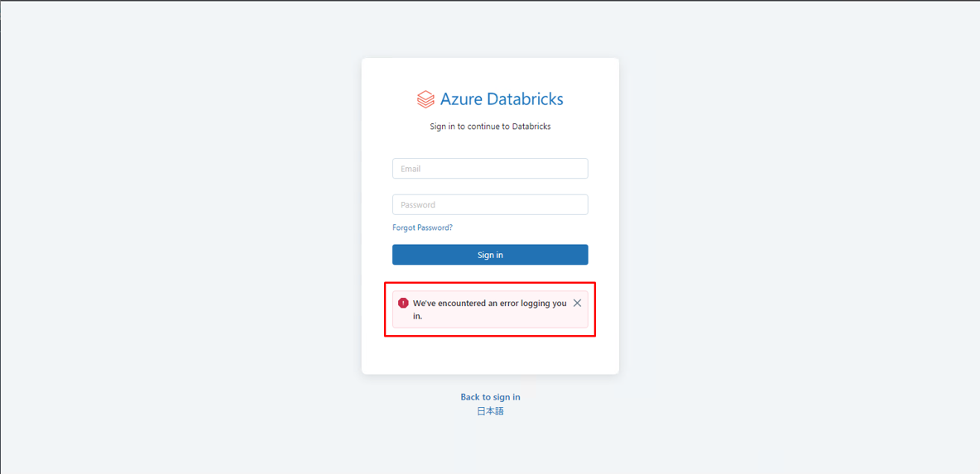This screenshot has width=980, height=474.
Task: Follow the Back to sign in link
Action: (490, 397)
